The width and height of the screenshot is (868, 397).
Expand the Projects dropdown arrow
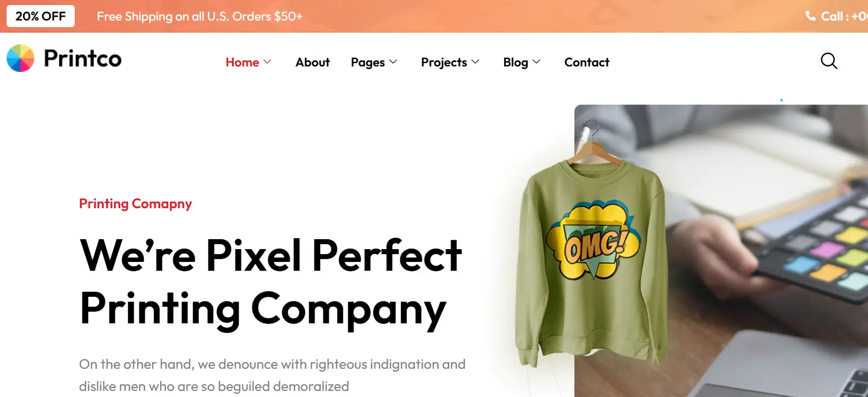[475, 62]
